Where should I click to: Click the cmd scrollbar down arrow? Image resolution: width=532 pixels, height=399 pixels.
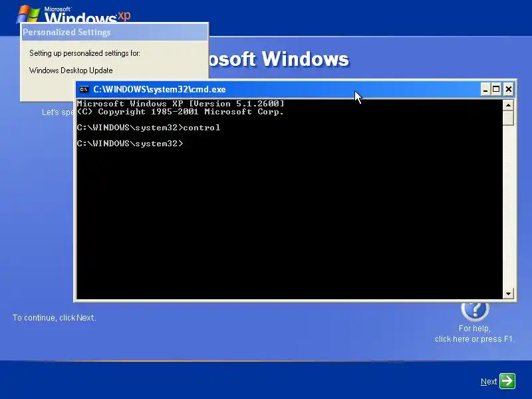pyautogui.click(x=508, y=293)
